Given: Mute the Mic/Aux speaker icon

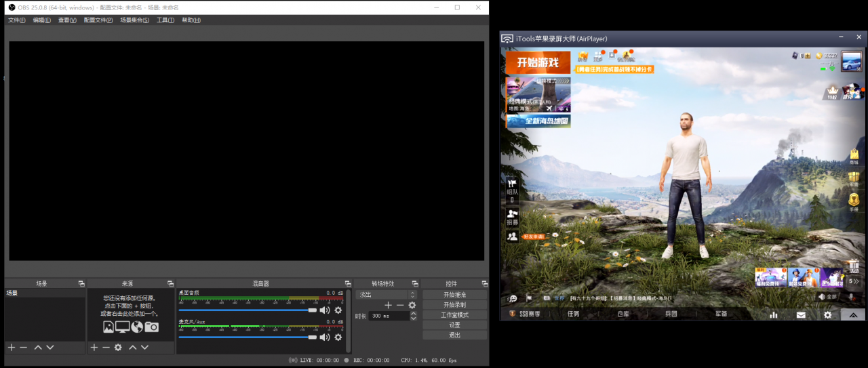Looking at the screenshot, I should (325, 337).
